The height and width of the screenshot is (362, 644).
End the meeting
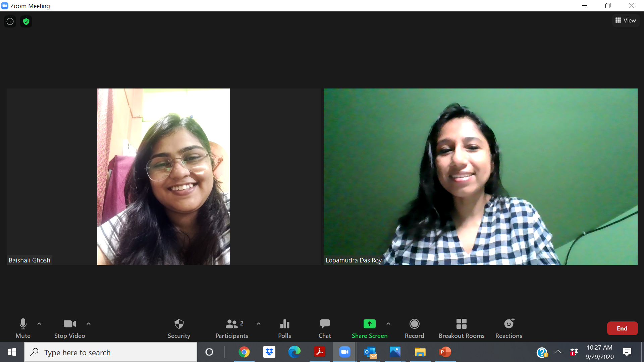tap(622, 328)
